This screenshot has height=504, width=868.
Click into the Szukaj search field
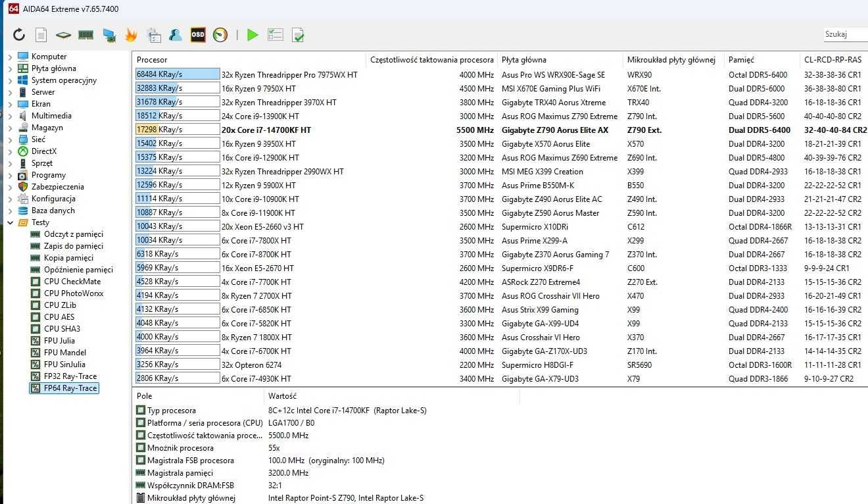click(x=845, y=35)
